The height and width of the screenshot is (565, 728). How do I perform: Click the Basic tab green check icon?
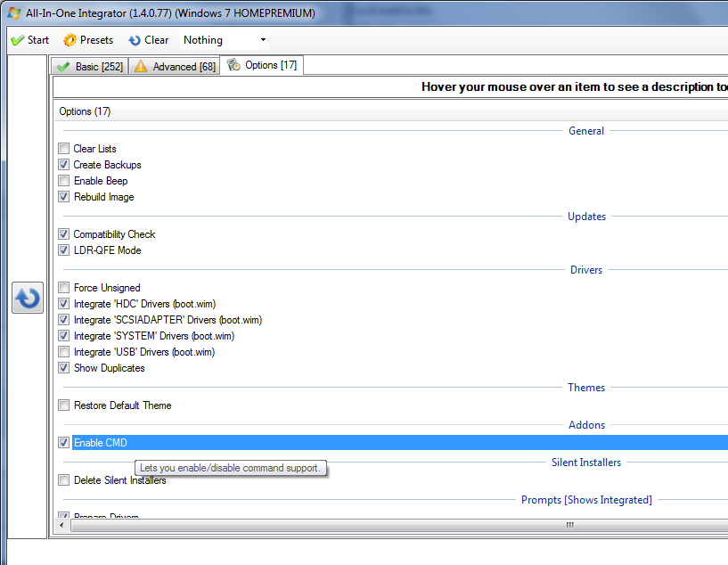62,67
